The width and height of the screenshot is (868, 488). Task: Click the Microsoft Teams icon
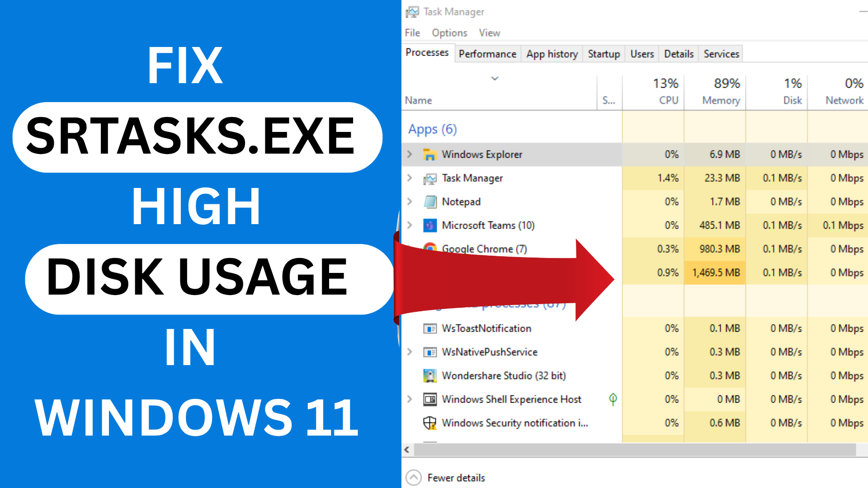pos(429,225)
